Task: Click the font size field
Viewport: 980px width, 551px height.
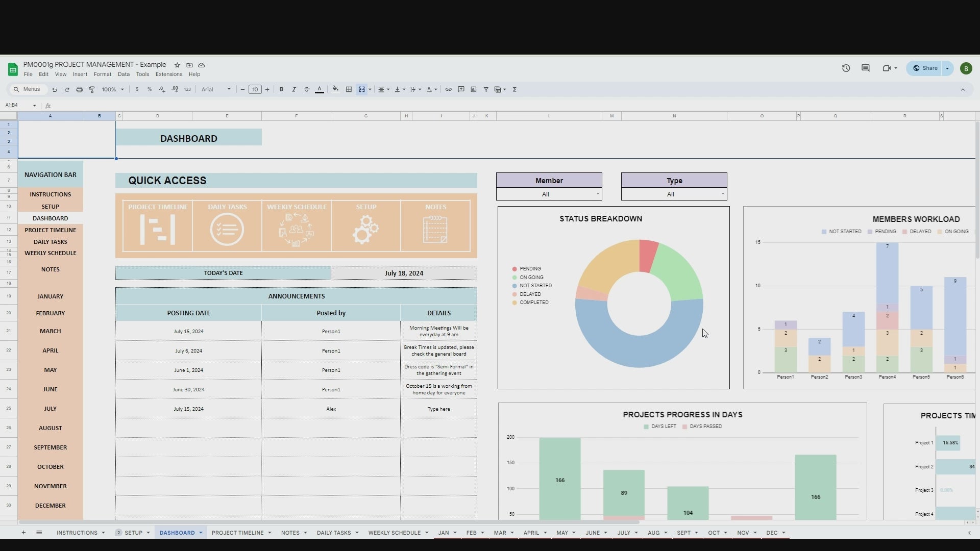Action: coord(255,89)
